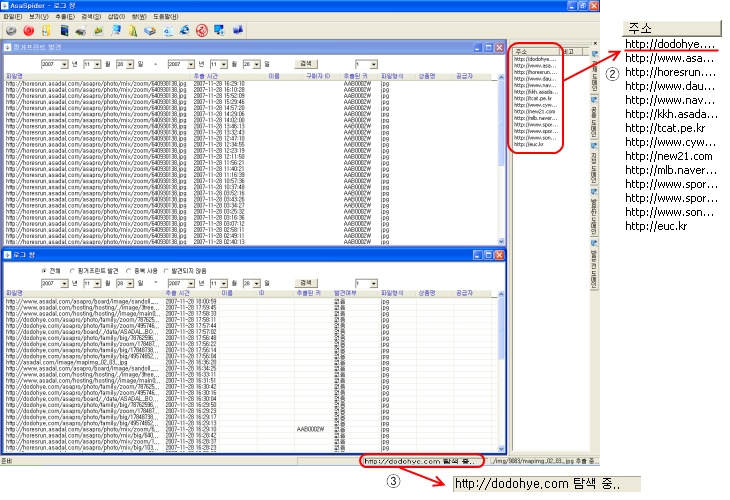Click the red swirl icon in toolbar

201,31
